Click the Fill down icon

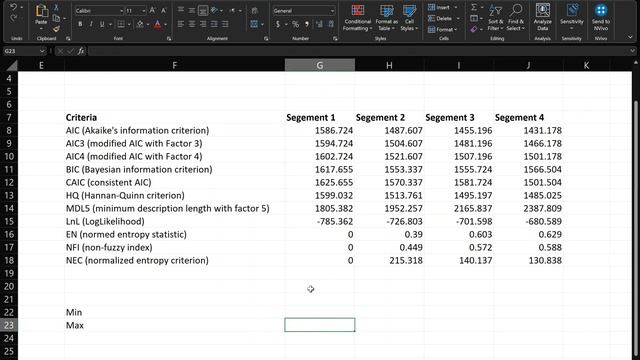[474, 18]
